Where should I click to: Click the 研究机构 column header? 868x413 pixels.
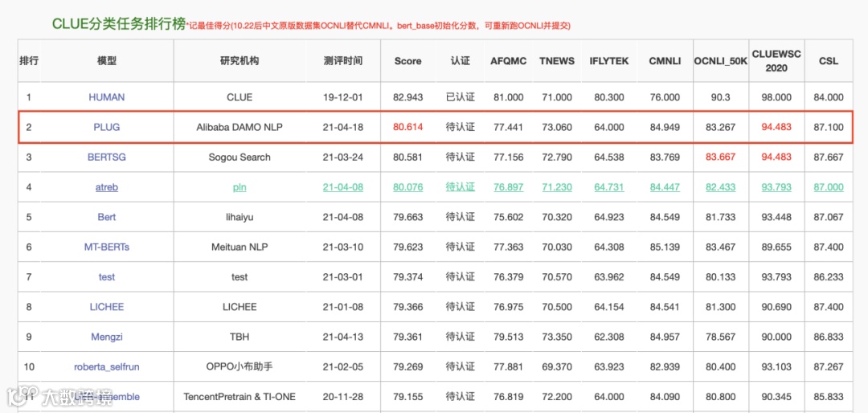point(240,61)
